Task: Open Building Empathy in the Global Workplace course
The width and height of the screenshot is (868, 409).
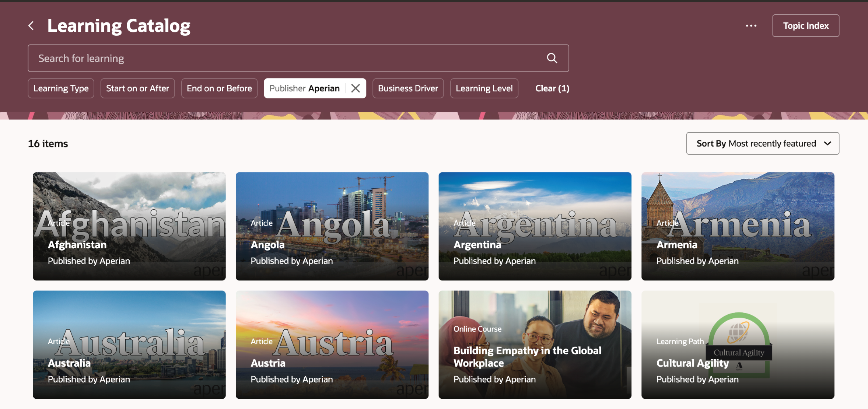Action: 535,345
